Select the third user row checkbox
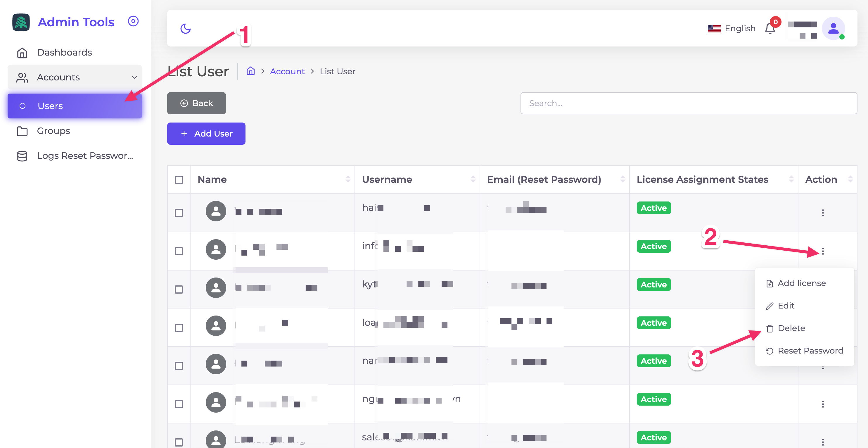 coord(179,289)
